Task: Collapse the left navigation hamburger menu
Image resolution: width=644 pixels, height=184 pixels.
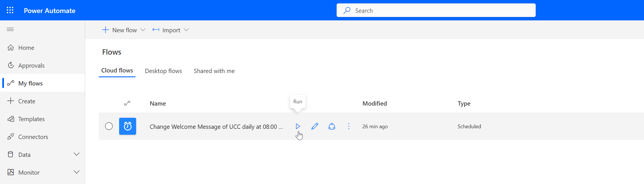Action: 10,29
